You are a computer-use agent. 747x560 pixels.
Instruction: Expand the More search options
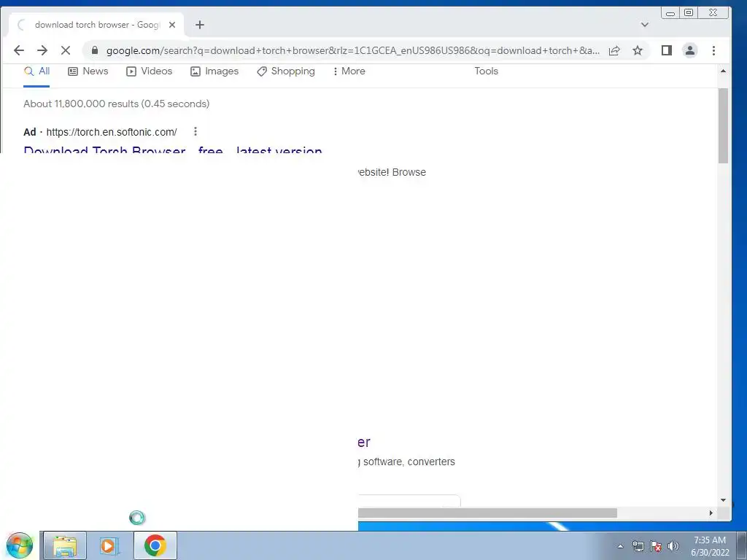(349, 71)
